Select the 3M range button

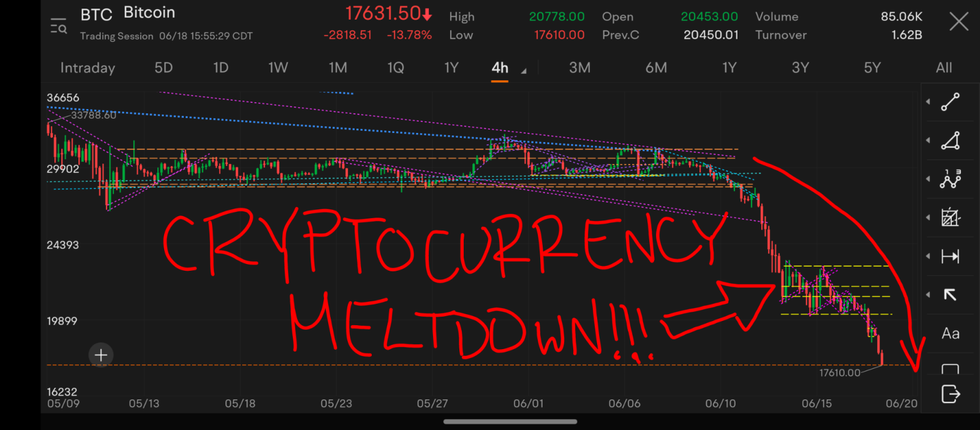(579, 67)
